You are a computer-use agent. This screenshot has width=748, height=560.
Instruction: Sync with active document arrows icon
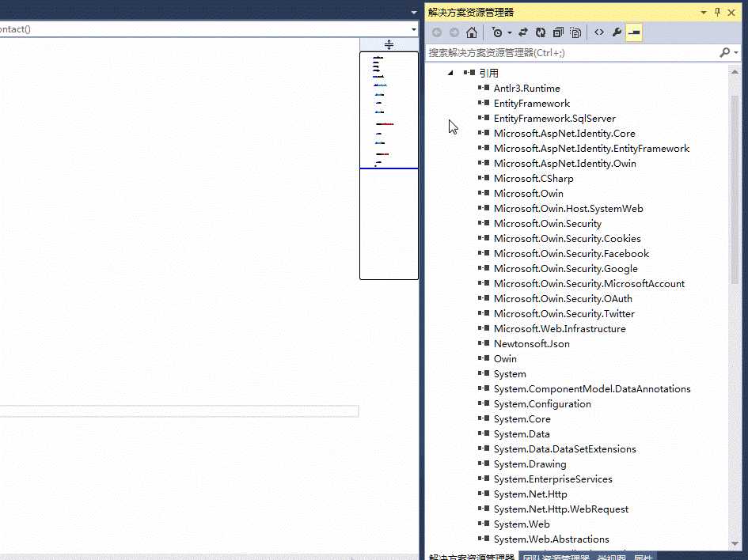(x=523, y=32)
